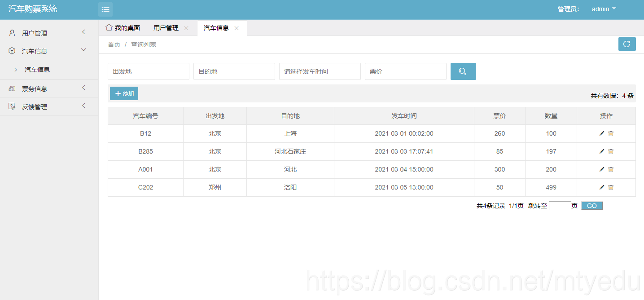Click the 查询列表 breadcrumb
644x300 pixels.
coord(144,44)
